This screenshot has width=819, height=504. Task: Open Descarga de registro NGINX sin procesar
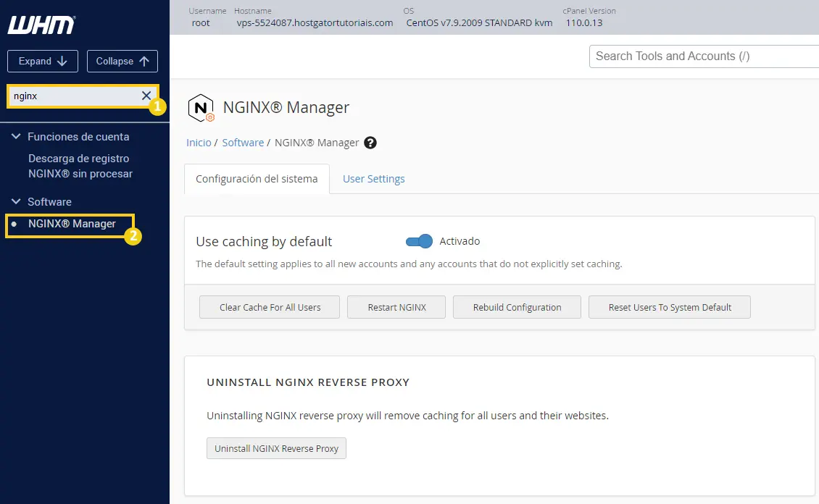click(x=80, y=166)
